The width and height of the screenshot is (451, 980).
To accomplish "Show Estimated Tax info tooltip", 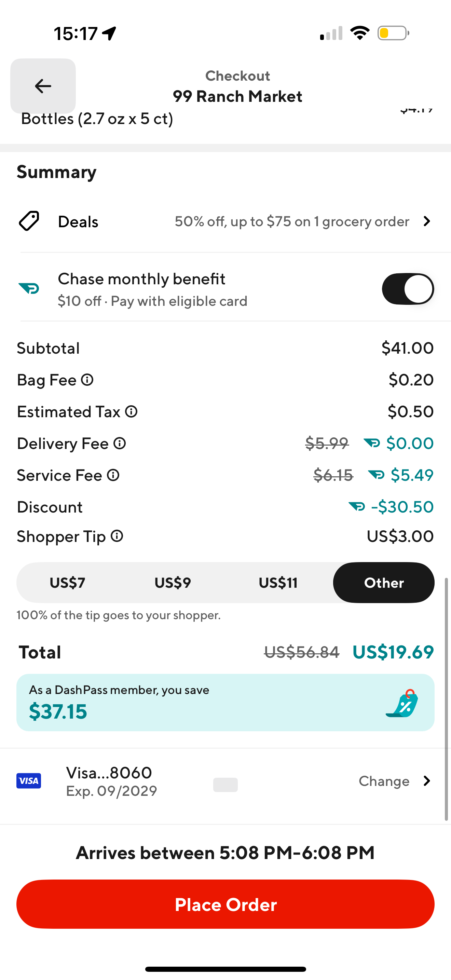I will click(131, 412).
